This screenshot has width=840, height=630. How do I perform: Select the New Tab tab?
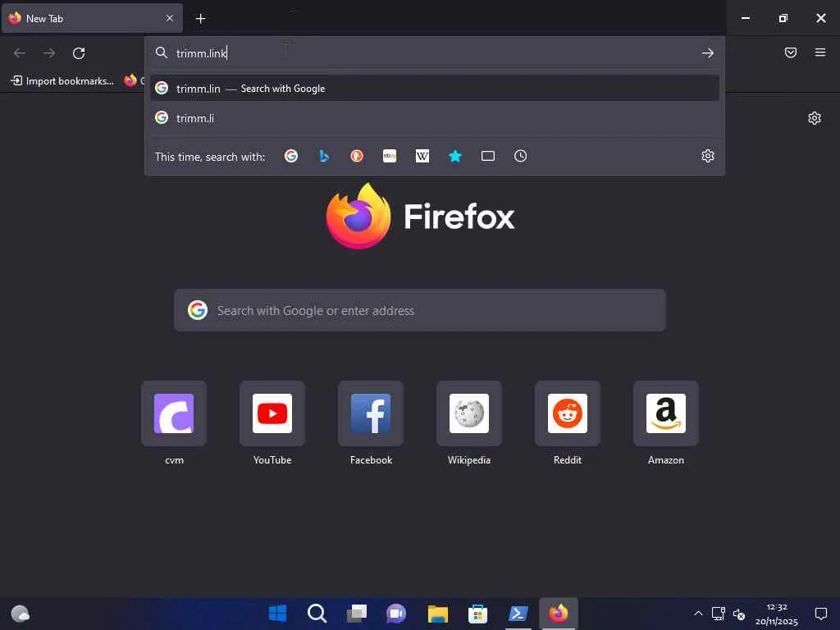click(92, 18)
